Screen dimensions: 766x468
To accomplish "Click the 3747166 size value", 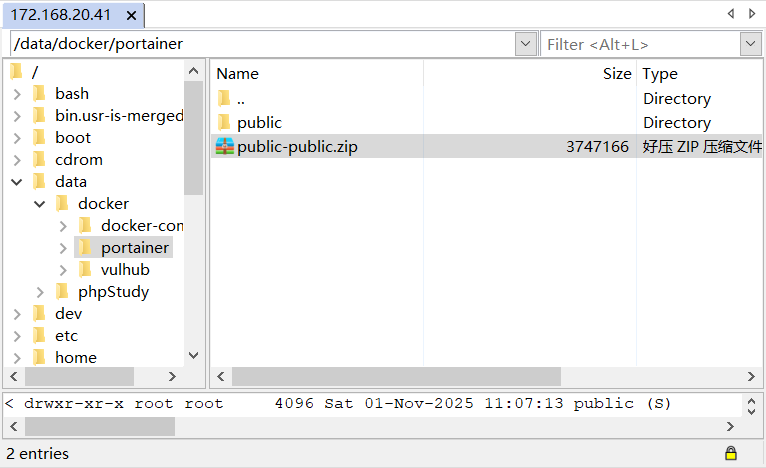I will [597, 147].
